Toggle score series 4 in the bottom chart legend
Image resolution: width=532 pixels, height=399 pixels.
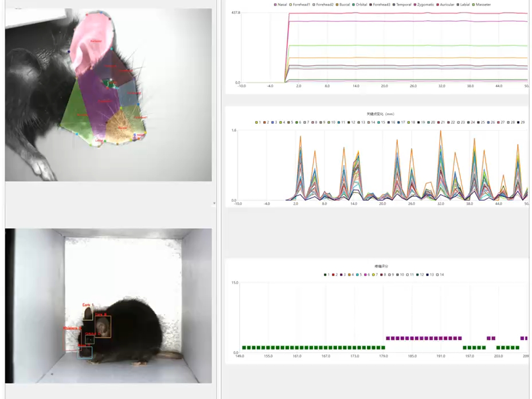pyautogui.click(x=351, y=275)
